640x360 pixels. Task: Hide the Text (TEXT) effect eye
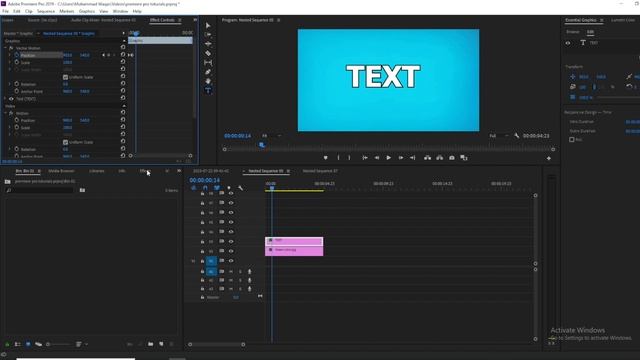[x=11, y=99]
